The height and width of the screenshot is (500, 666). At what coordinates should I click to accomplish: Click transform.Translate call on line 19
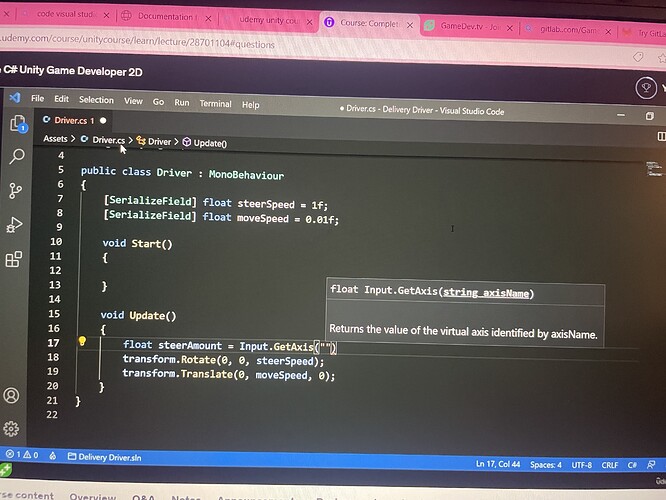click(229, 375)
